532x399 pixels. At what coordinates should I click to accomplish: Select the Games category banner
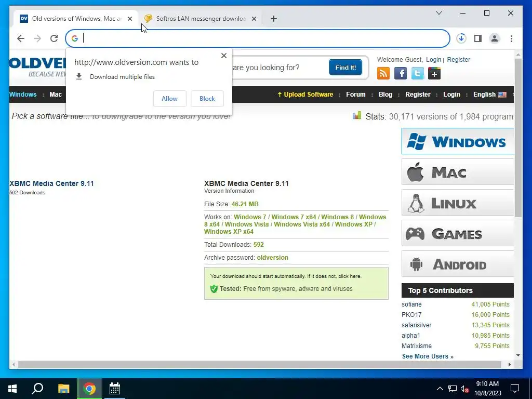(x=457, y=233)
